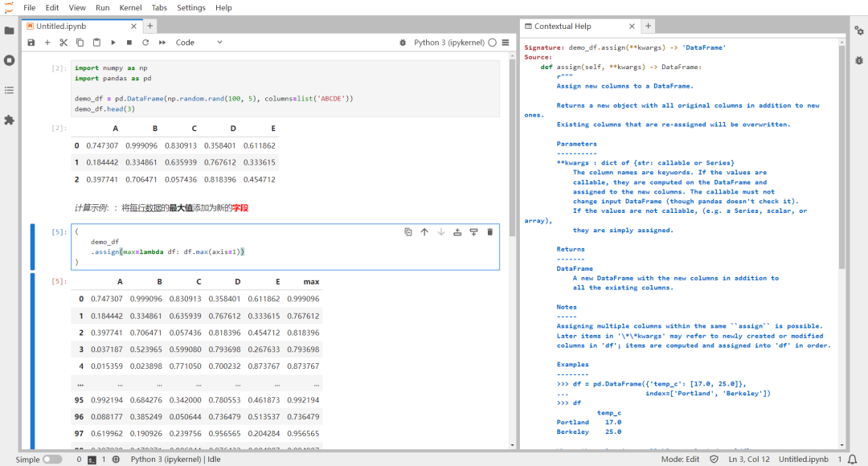Click the Python 3 (ipykernel) kernel name button
Viewport: 868px width, 466px height.
pyautogui.click(x=449, y=43)
